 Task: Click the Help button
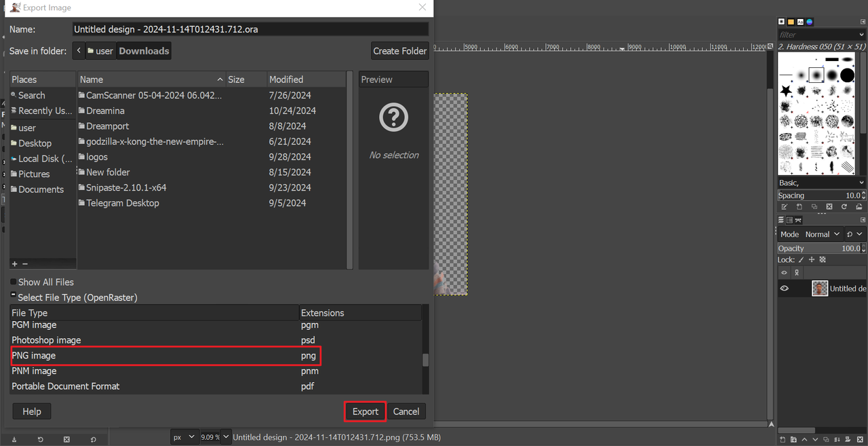[x=32, y=411]
